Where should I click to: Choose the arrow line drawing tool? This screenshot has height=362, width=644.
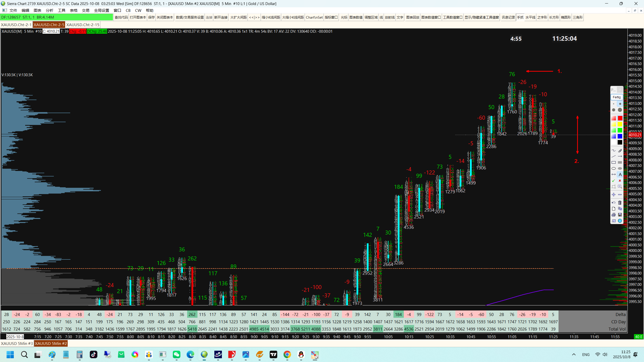click(620, 156)
